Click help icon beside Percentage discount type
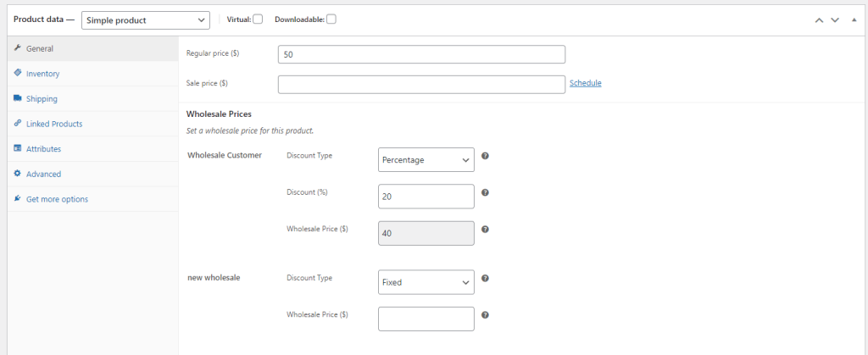The height and width of the screenshot is (355, 868). [x=485, y=157]
